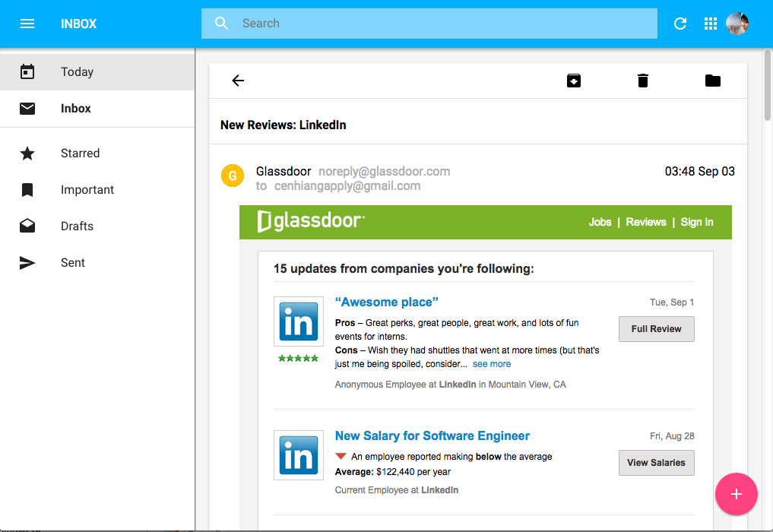Screen dimensions: 773x532
Task: Click LinkedIn logo beside Awesome place review
Action: (x=298, y=321)
